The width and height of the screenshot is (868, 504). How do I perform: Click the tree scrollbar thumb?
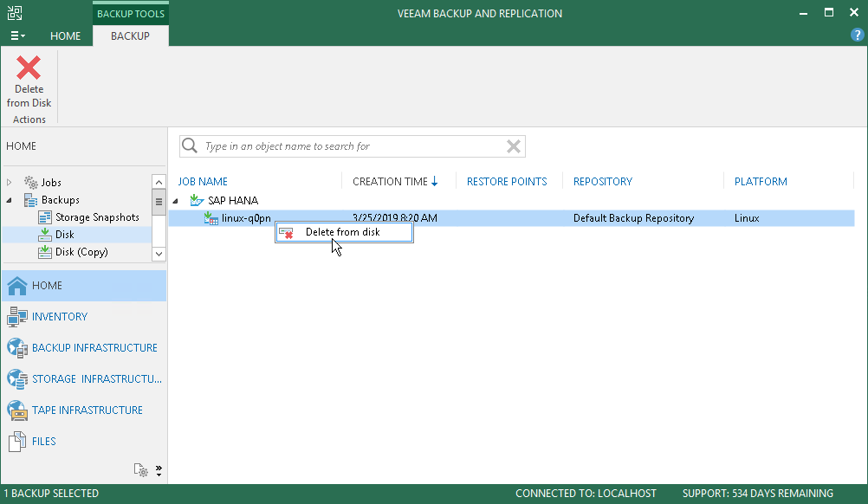coord(159,202)
